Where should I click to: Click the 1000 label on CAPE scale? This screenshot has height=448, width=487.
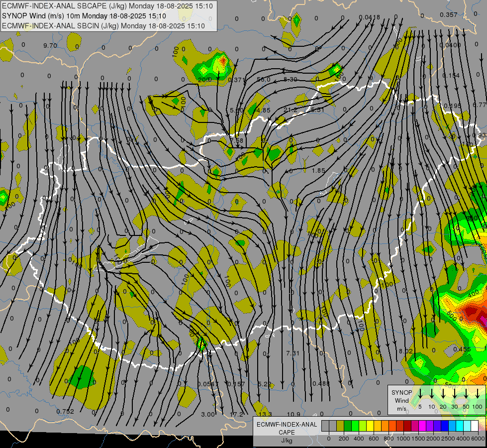[403, 439]
